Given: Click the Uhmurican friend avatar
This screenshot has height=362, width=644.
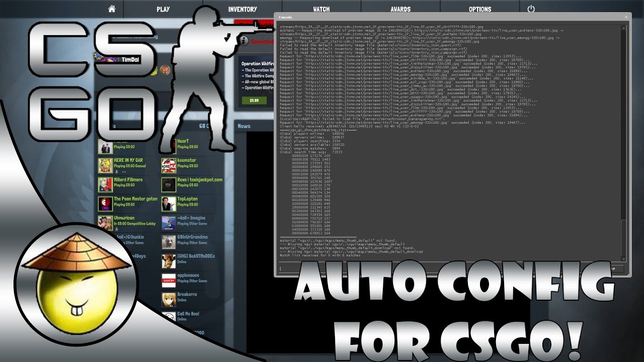Looking at the screenshot, I should click(105, 223).
